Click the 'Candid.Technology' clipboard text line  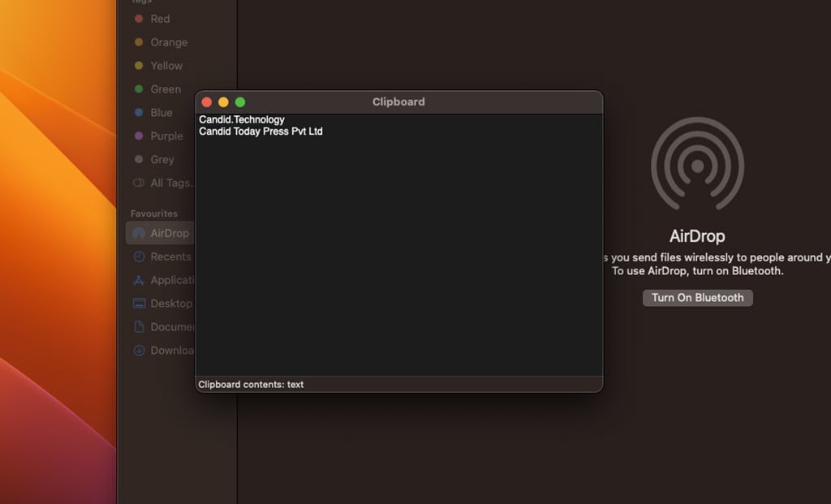pos(242,120)
